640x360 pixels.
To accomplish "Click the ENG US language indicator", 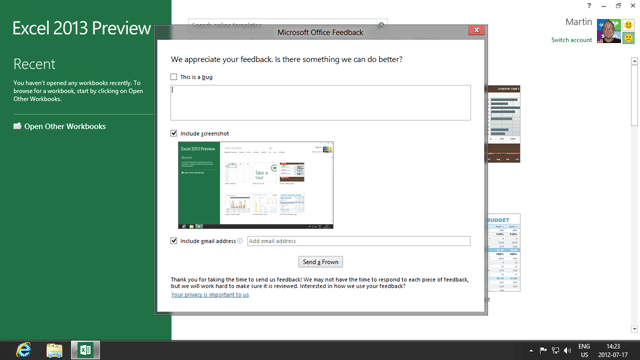I will pyautogui.click(x=584, y=351).
